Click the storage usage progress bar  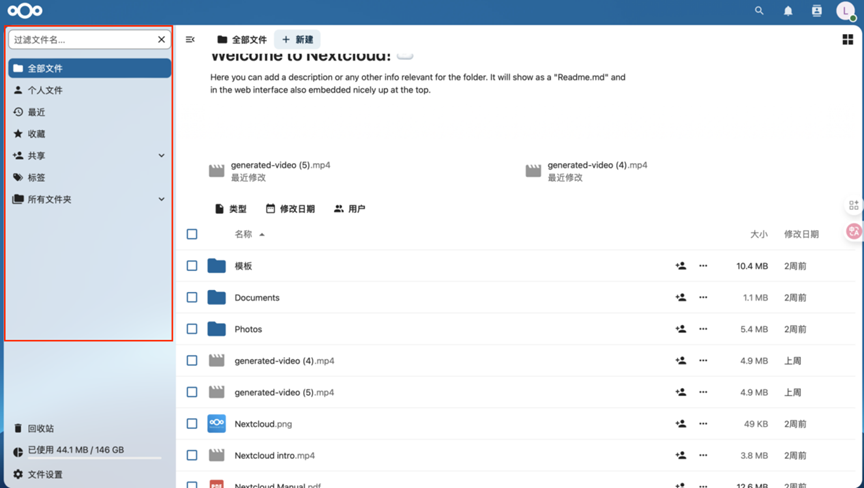tap(89, 458)
